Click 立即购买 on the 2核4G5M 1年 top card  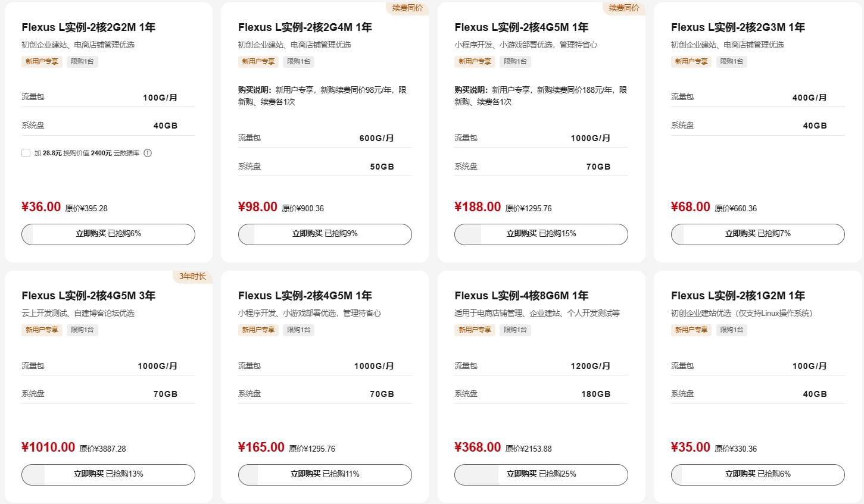point(541,234)
